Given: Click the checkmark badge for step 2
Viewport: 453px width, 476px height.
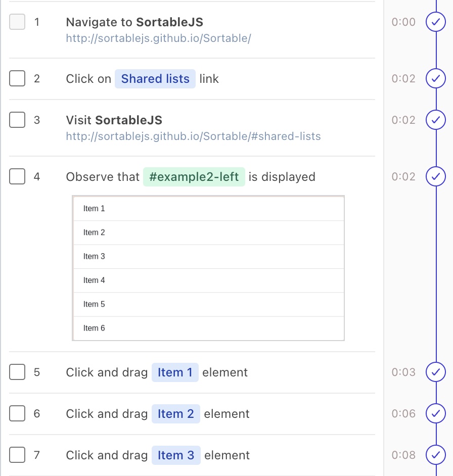Looking at the screenshot, I should [x=436, y=78].
